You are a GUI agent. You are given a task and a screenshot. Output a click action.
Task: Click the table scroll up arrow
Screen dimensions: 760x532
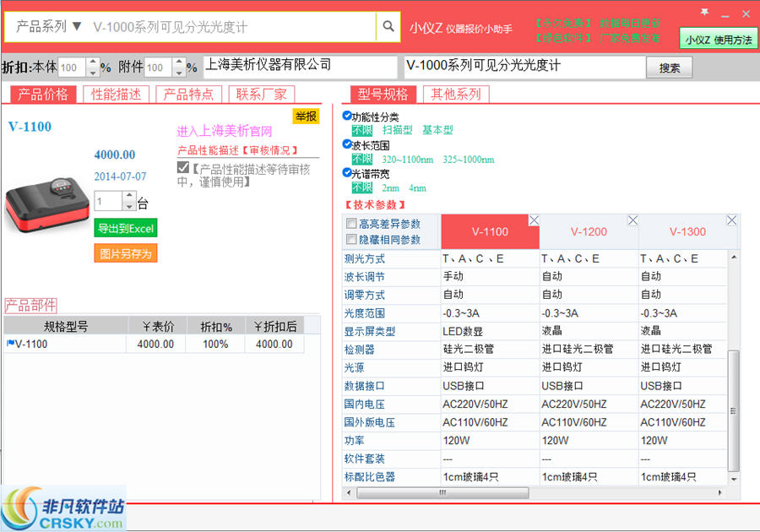pos(733,258)
